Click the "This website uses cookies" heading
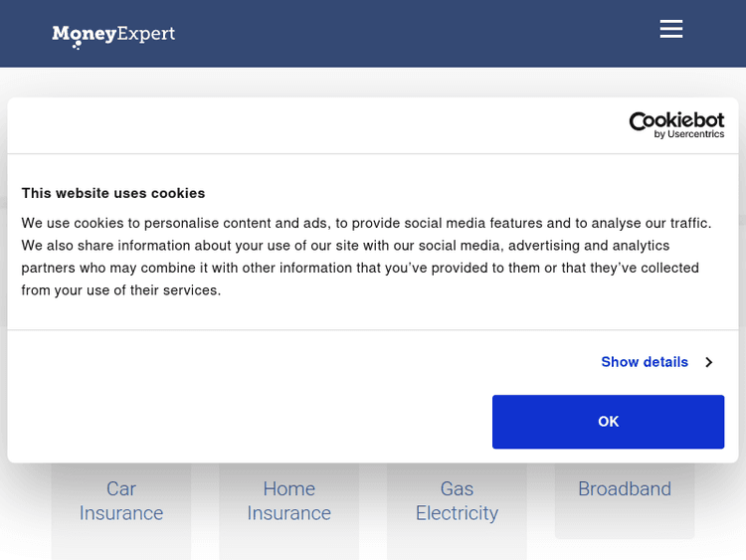 click(113, 193)
